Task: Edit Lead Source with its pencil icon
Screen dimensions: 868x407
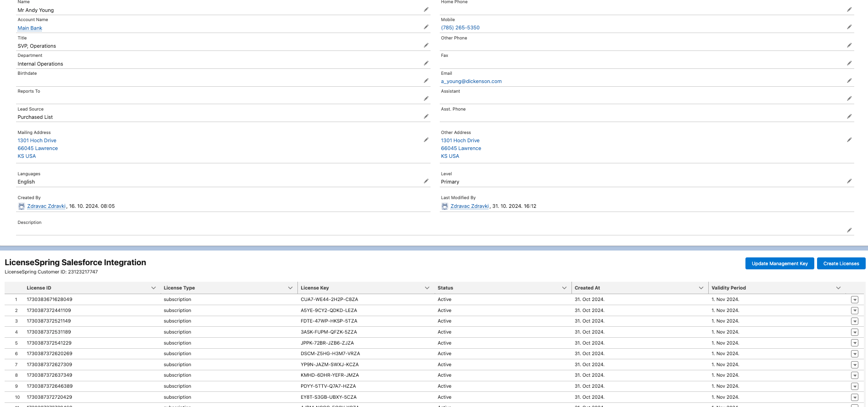Action: (x=426, y=117)
